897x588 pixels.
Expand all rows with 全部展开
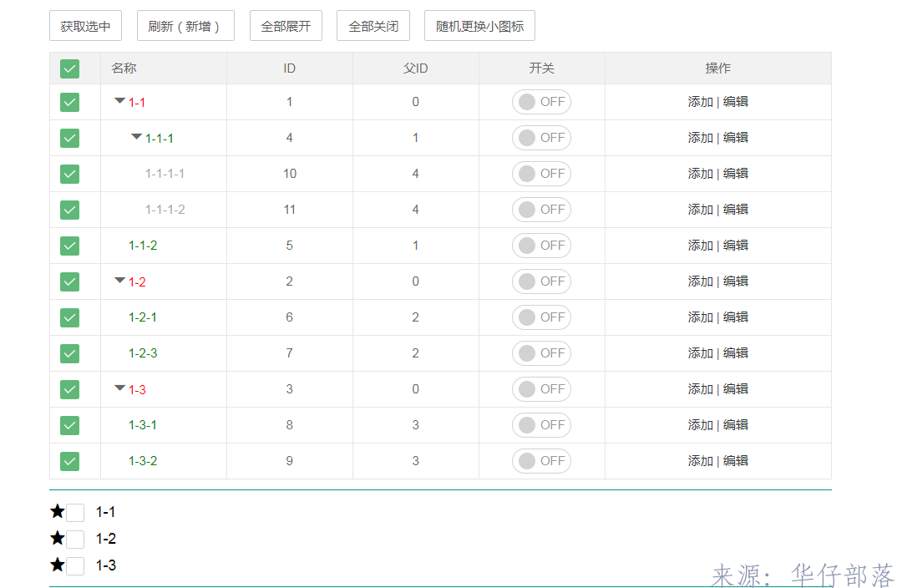[286, 26]
